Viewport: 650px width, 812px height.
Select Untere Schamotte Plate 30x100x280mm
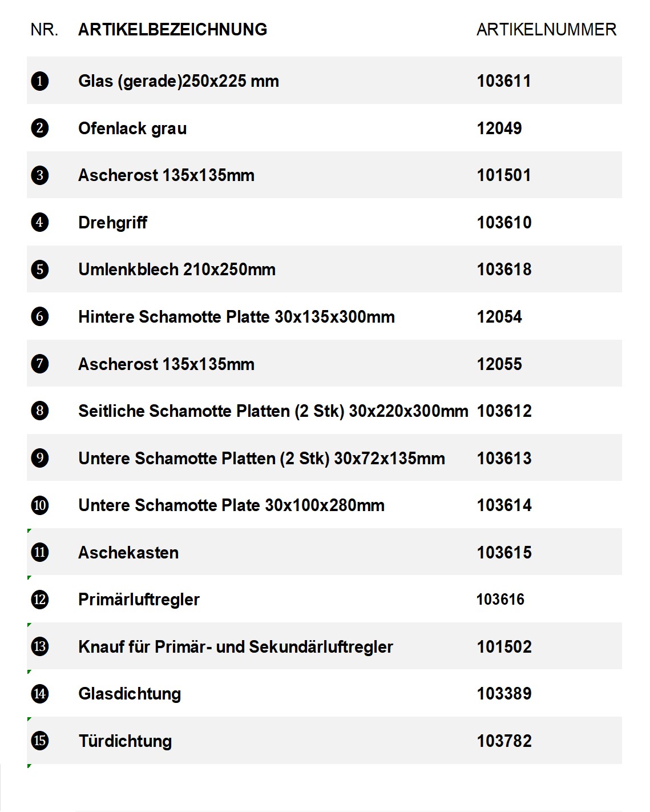(231, 505)
